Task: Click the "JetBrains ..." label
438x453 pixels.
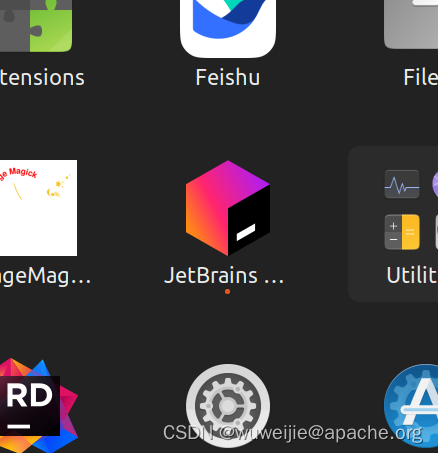Action: 224,276
